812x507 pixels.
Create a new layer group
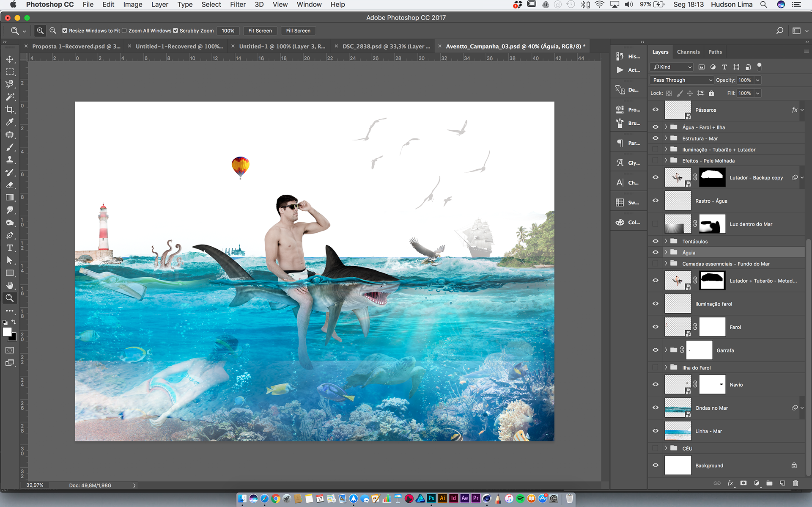click(x=769, y=483)
